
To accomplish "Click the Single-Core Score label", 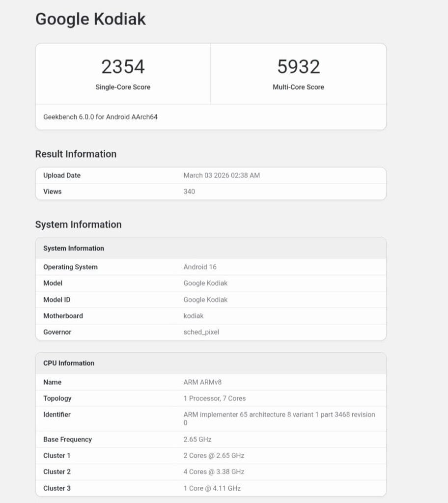I will click(123, 87).
